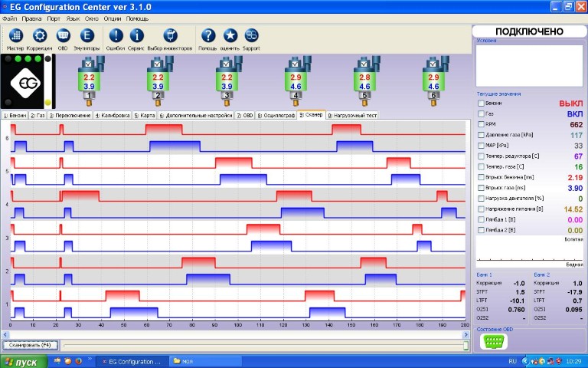The height and width of the screenshot is (368, 588).
Task: Tick the MAP [kPa] checkbox
Action: (x=481, y=146)
